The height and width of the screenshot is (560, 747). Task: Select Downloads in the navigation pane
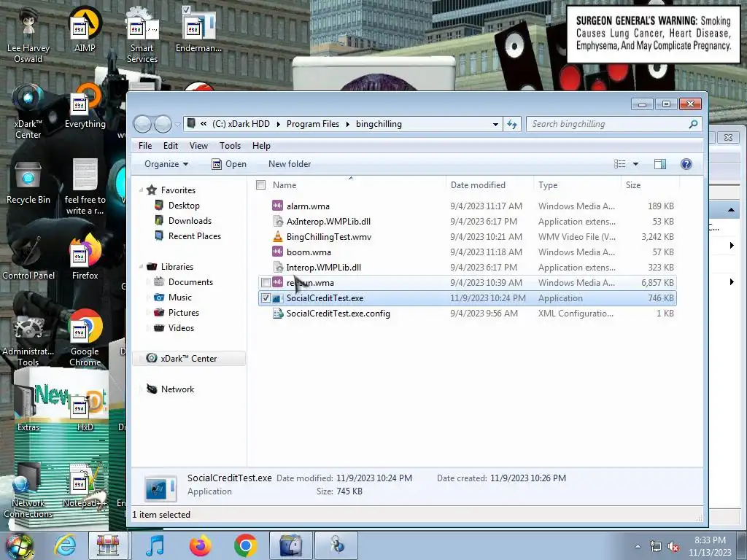tap(190, 220)
